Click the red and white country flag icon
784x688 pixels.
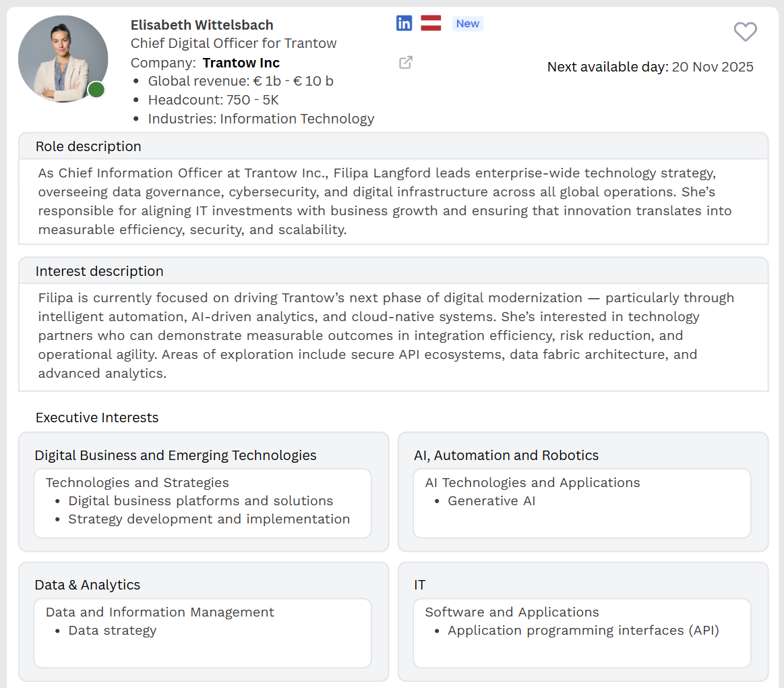click(431, 23)
